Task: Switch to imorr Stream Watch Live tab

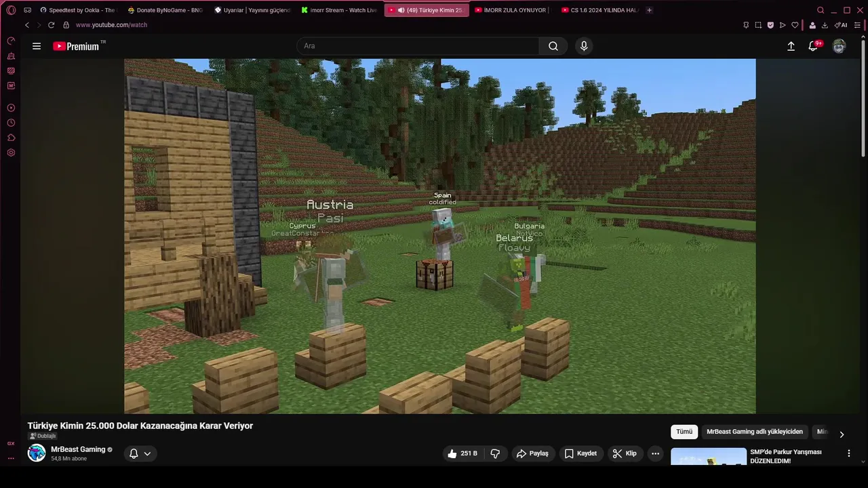Action: (x=339, y=10)
